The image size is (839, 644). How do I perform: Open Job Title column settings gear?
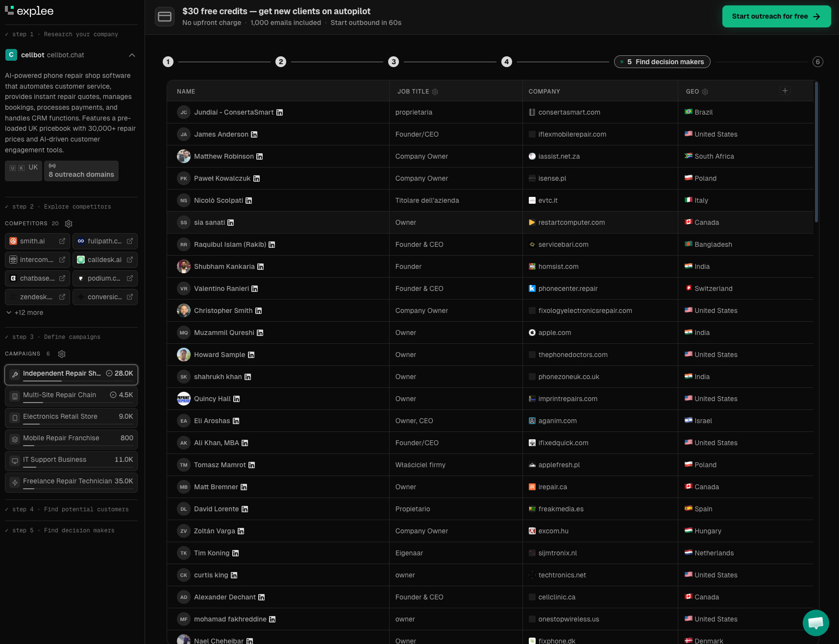(435, 92)
